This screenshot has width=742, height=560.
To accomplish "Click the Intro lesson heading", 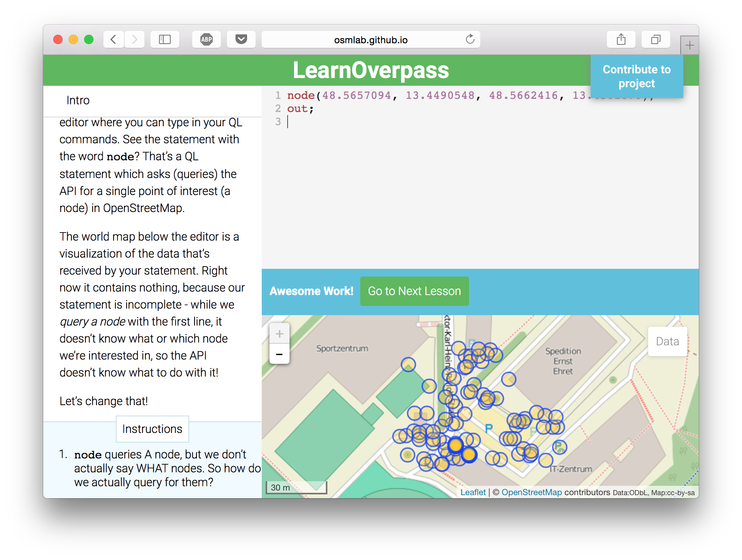I will click(x=78, y=100).
